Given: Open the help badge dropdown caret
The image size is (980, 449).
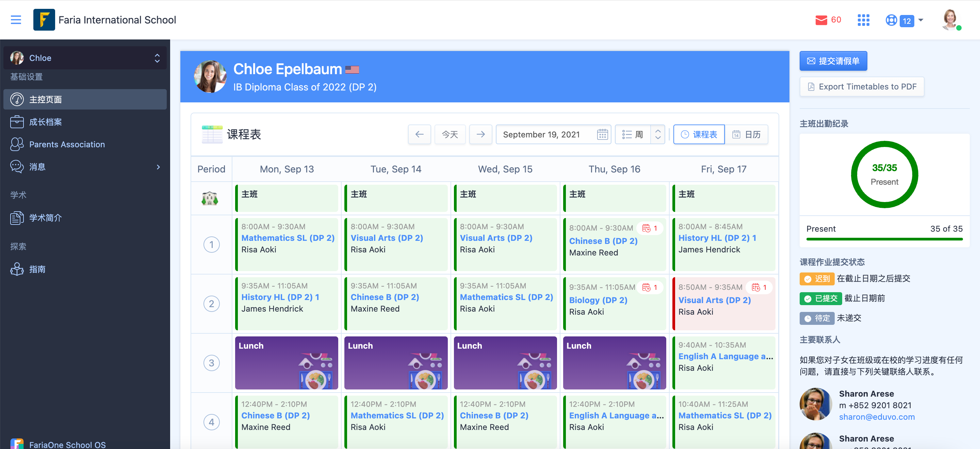Looking at the screenshot, I should click(921, 20).
